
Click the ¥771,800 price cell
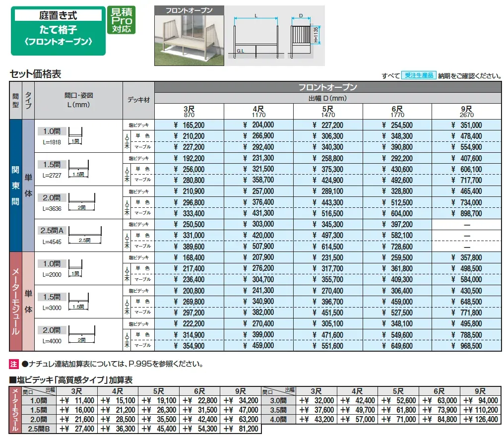click(x=466, y=312)
